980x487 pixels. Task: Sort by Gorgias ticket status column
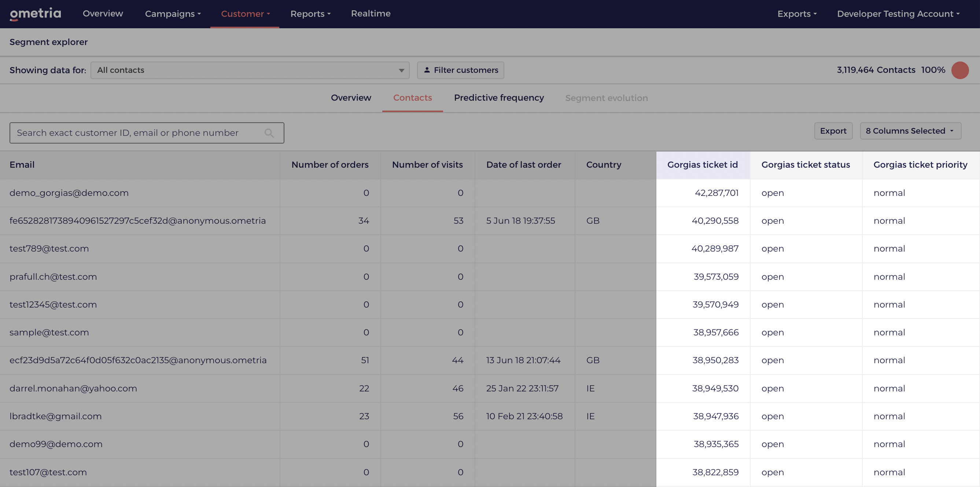coord(806,165)
